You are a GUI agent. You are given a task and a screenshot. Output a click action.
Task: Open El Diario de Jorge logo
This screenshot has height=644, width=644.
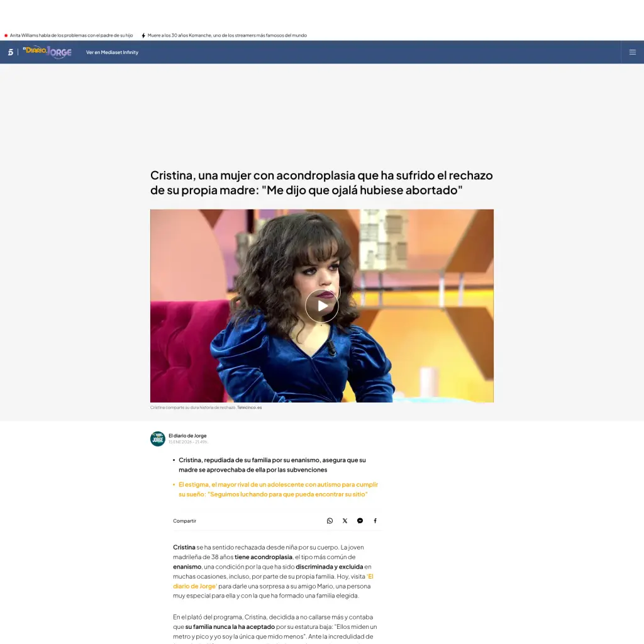pyautogui.click(x=47, y=52)
